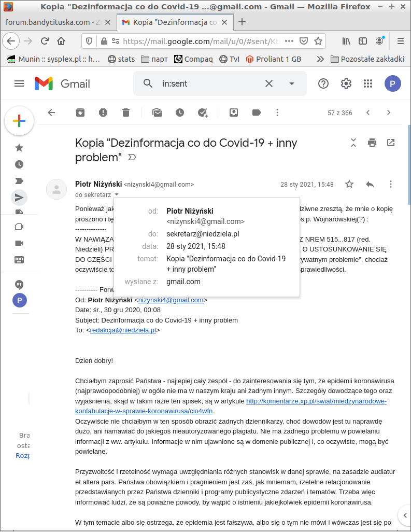Open the Gmail settings gear

[x=346, y=83]
